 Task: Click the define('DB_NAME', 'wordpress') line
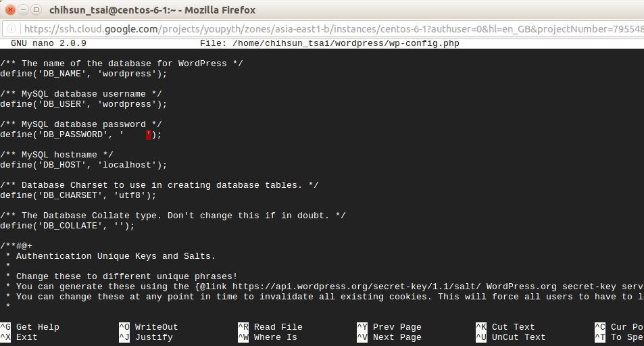[x=83, y=74]
